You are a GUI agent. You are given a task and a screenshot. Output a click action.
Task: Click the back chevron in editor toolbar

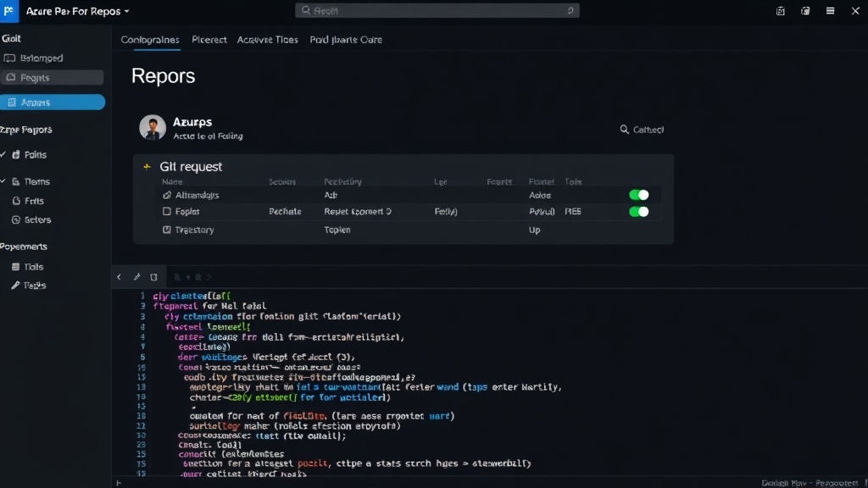coord(119,277)
